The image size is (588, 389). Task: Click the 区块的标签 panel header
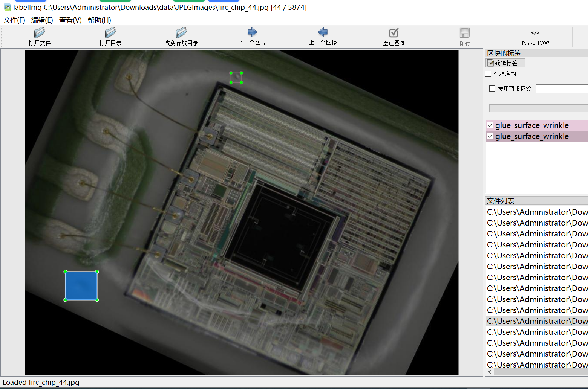(537, 53)
